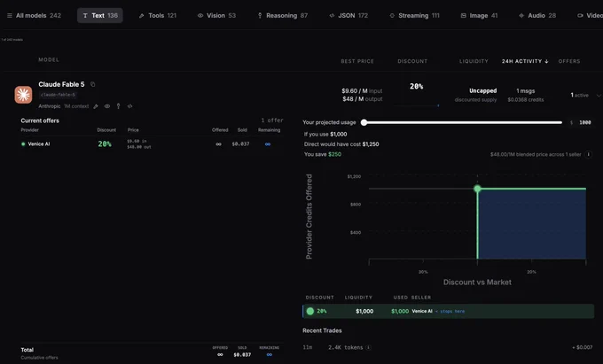Open the Image 41 tab
603x364 pixels.
point(479,15)
